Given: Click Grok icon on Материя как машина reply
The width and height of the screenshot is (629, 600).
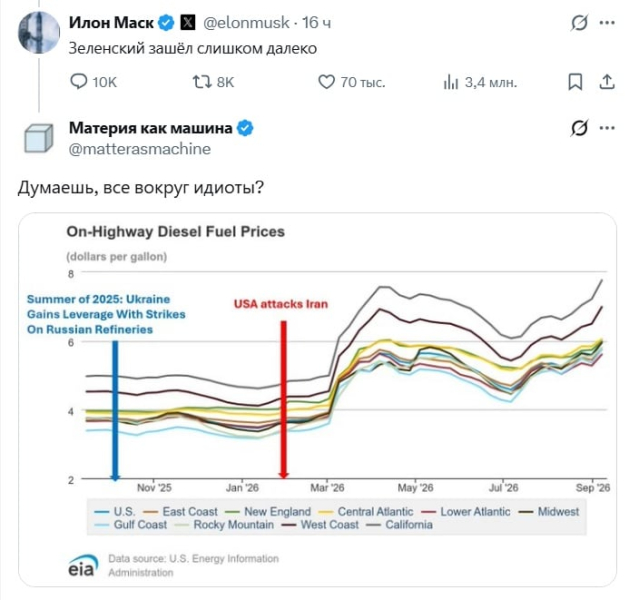Looking at the screenshot, I should [579, 128].
